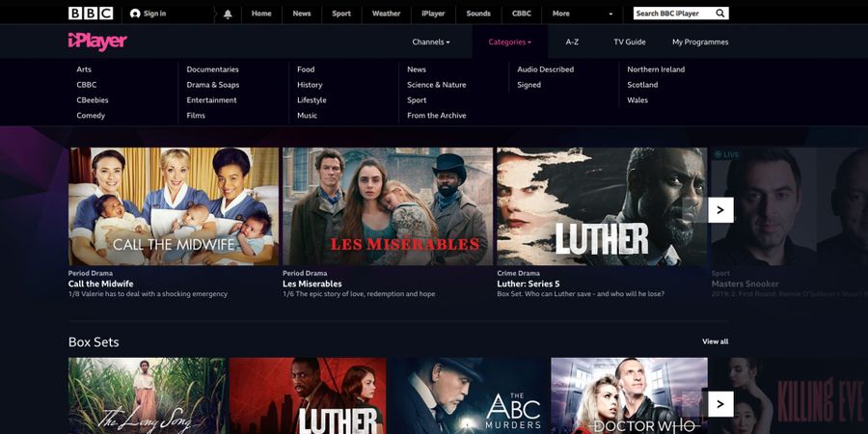Select the Arts category
The height and width of the screenshot is (434, 868).
(84, 69)
